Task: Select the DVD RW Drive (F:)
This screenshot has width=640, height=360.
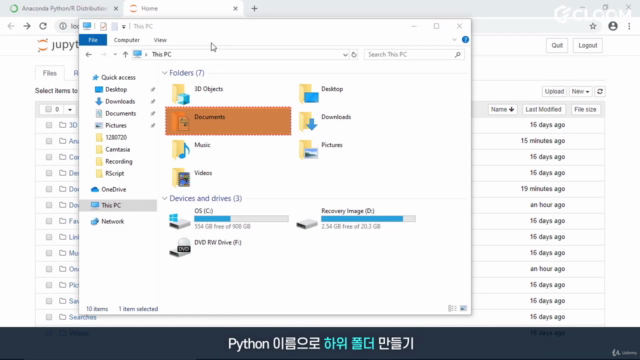Action: (x=205, y=247)
